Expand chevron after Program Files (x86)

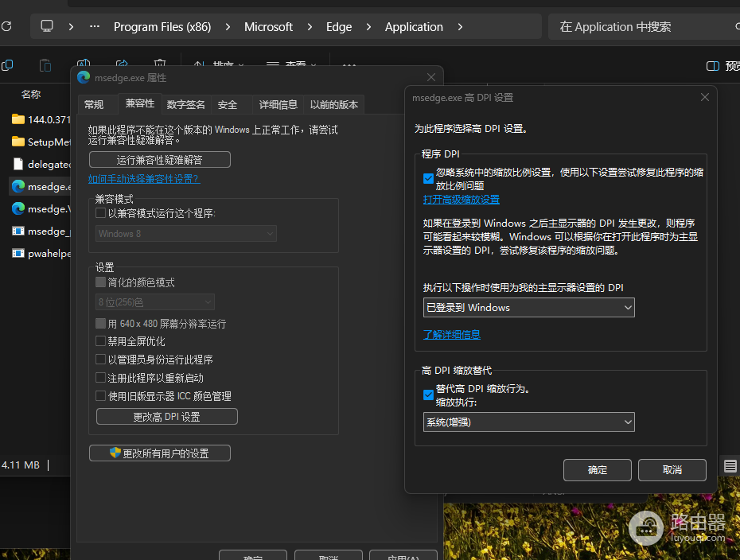pyautogui.click(x=228, y=27)
